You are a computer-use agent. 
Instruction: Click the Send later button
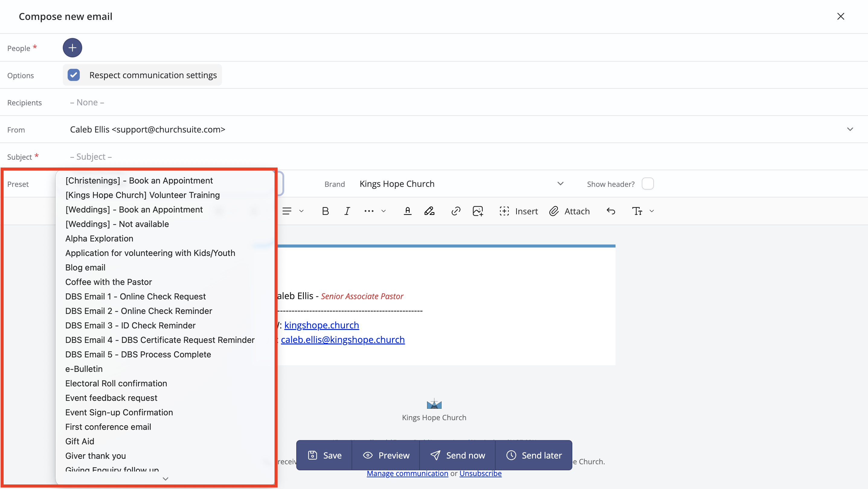[x=534, y=455]
